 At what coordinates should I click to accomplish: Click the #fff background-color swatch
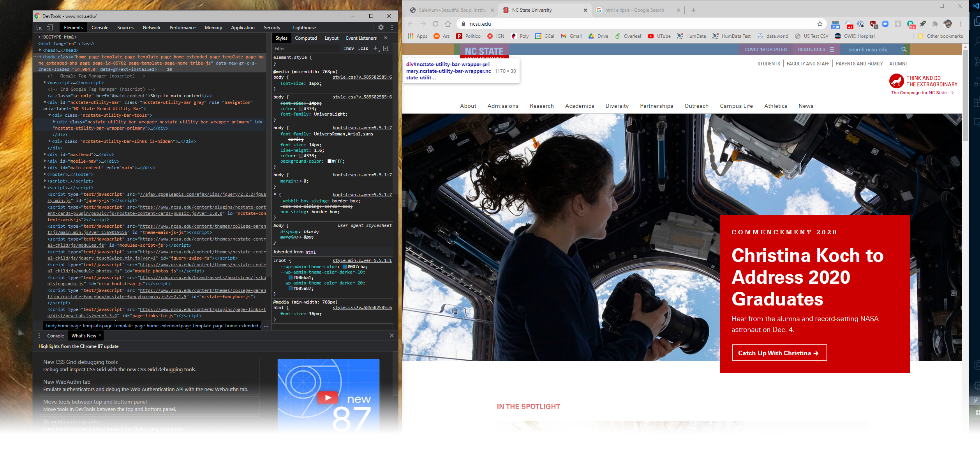330,161
